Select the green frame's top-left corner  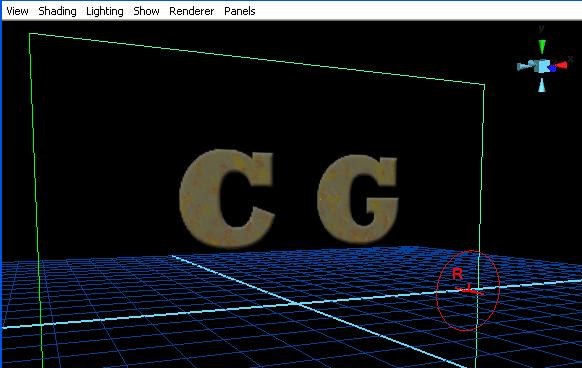[30, 34]
